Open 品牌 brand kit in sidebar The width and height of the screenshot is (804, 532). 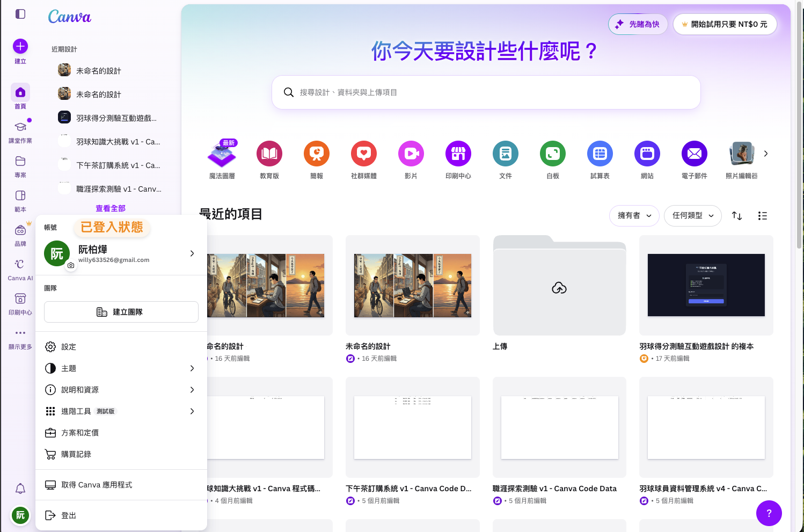20,235
